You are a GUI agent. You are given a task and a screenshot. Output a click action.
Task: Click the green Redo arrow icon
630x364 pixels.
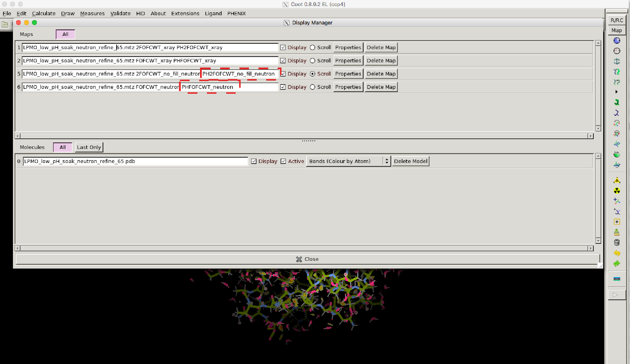click(x=617, y=264)
